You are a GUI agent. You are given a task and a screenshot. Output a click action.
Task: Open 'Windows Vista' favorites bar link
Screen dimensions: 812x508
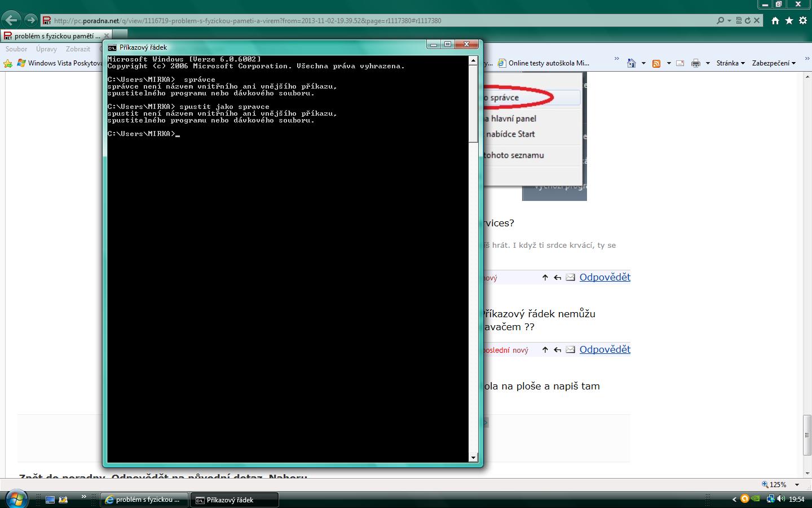[60, 63]
